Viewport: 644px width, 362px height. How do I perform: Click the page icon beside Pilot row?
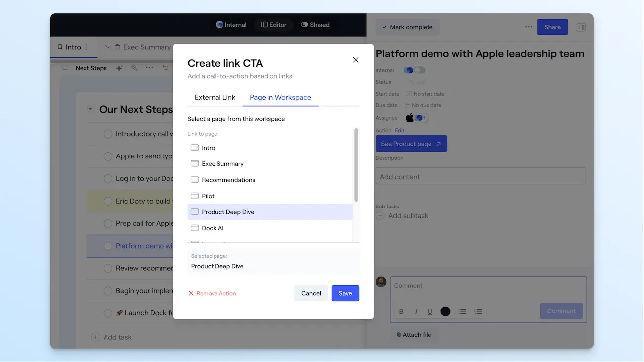coord(195,196)
